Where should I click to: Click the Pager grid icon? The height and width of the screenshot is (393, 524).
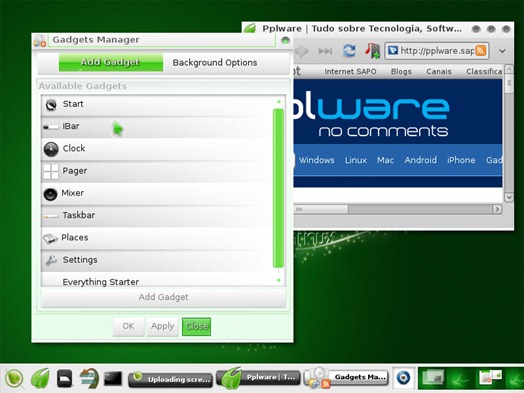[x=51, y=171]
